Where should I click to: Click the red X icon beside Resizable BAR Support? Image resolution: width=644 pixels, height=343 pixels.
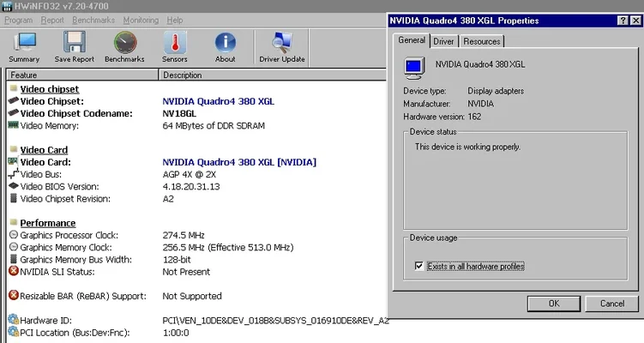14,295
